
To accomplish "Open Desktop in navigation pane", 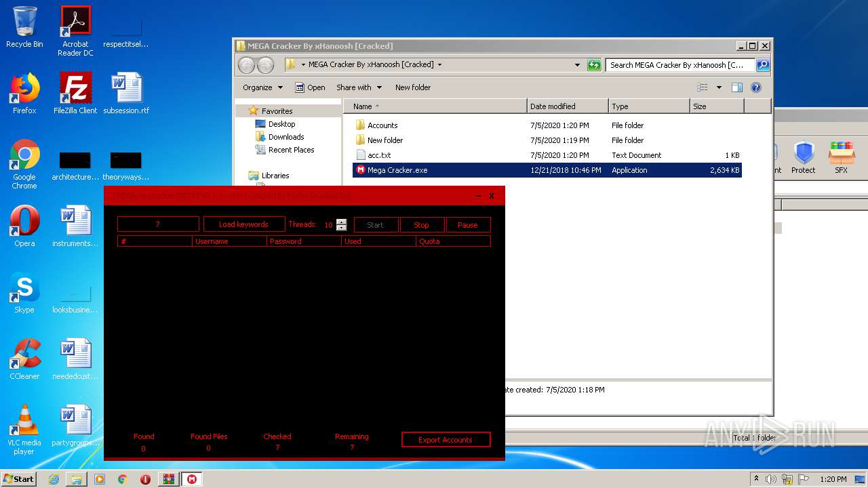I will coord(281,124).
